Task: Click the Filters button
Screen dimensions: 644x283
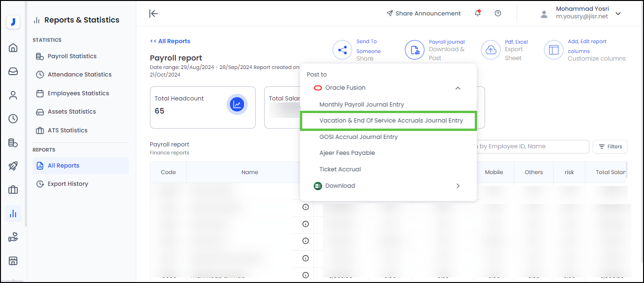Action: tap(610, 146)
